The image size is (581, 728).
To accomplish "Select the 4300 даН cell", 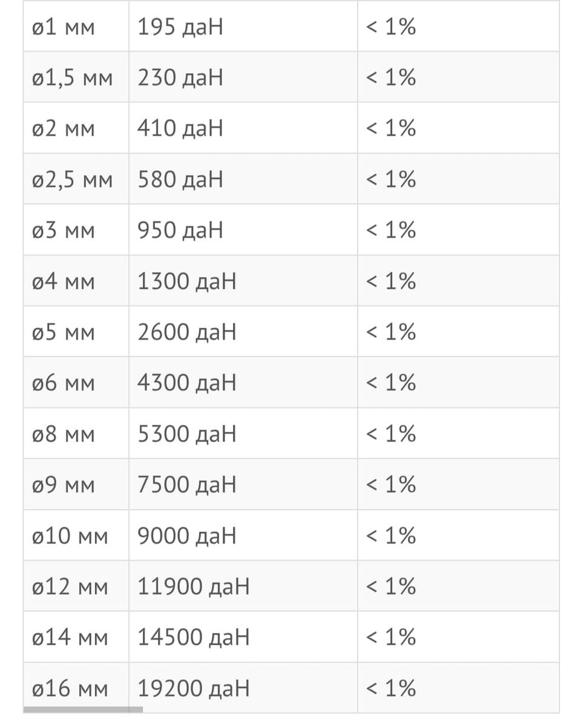I will coord(186,383).
